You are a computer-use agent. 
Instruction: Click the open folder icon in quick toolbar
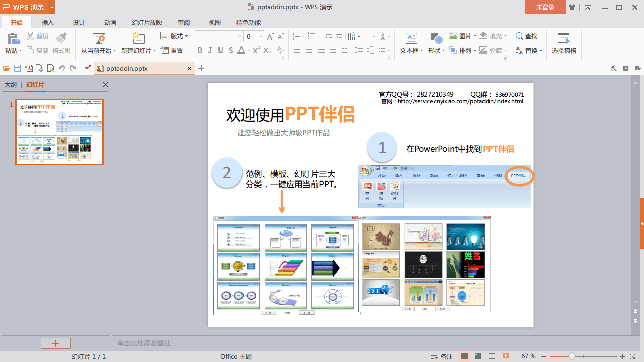6,68
